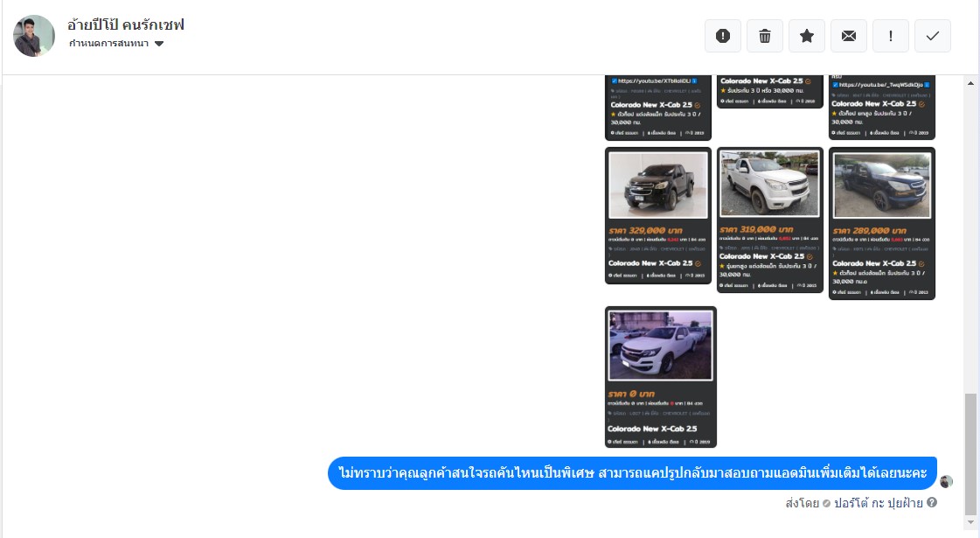Click the top-middle Colorado New X-Cab 2.5 card
The height and width of the screenshot is (538, 980).
[x=769, y=91]
